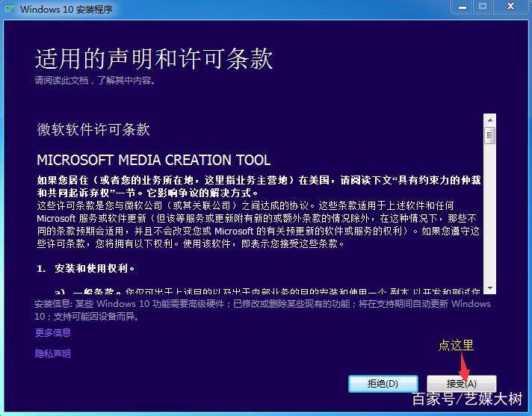Click the 请阅读此文档 subtitle text
Screen dimensions: 532x416
point(95,81)
